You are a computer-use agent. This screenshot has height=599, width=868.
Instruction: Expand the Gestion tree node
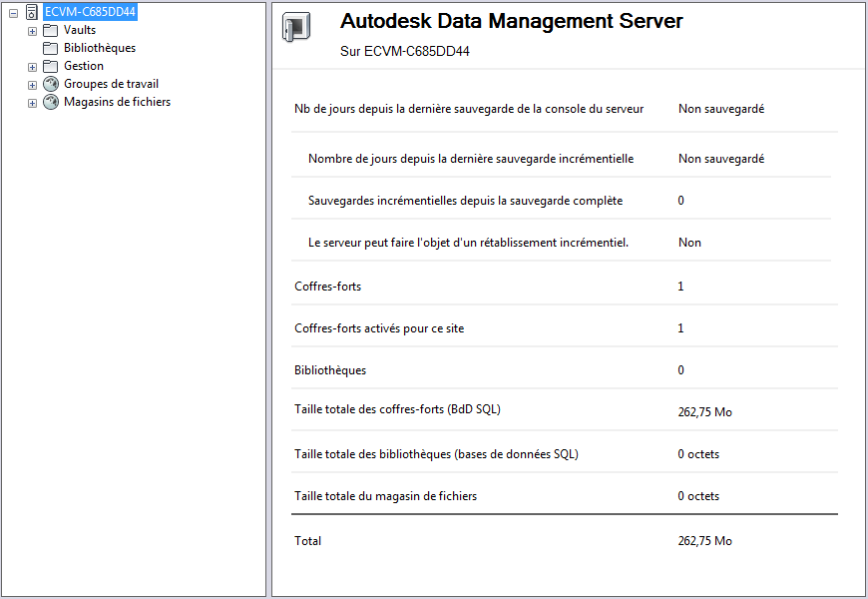(32, 67)
